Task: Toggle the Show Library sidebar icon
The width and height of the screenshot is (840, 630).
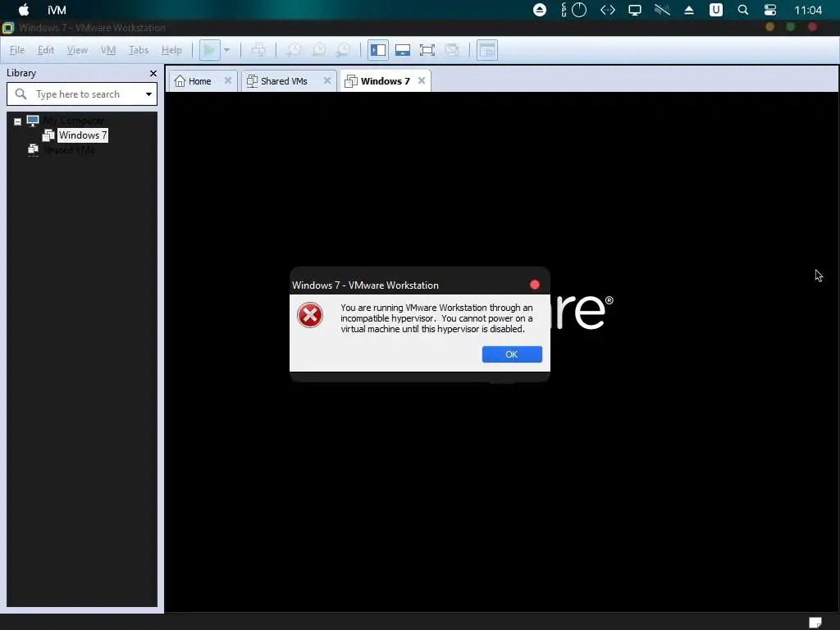Action: point(378,50)
